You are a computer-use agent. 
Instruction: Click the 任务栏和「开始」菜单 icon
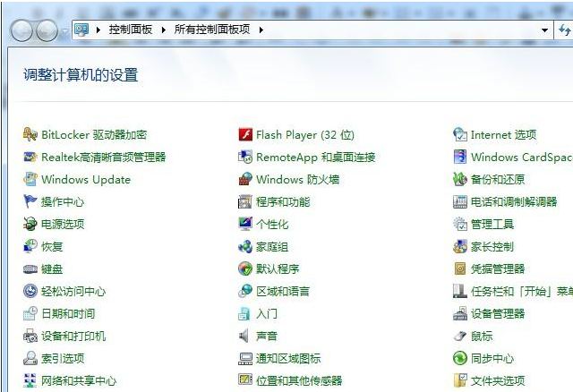pyautogui.click(x=460, y=291)
